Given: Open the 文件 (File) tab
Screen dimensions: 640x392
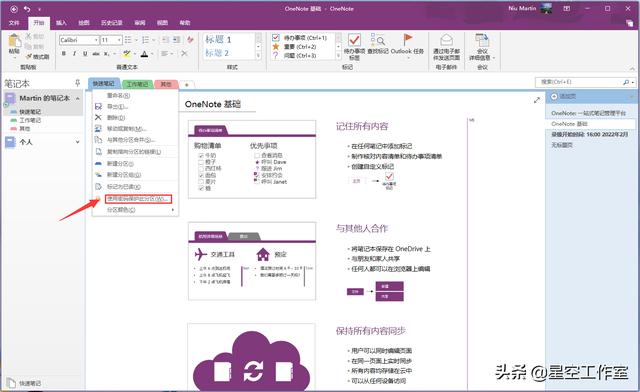Looking at the screenshot, I should click(14, 23).
